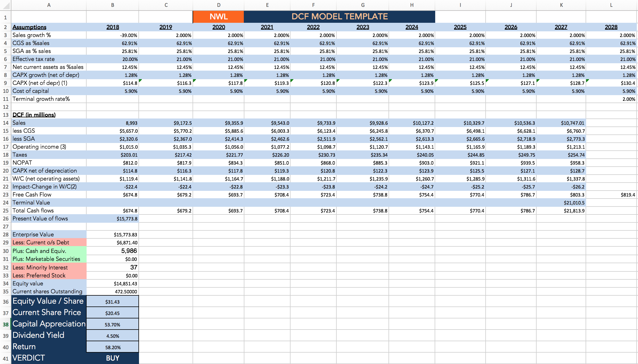Click the Net current assets as %sales label
638x364 pixels.
point(49,67)
